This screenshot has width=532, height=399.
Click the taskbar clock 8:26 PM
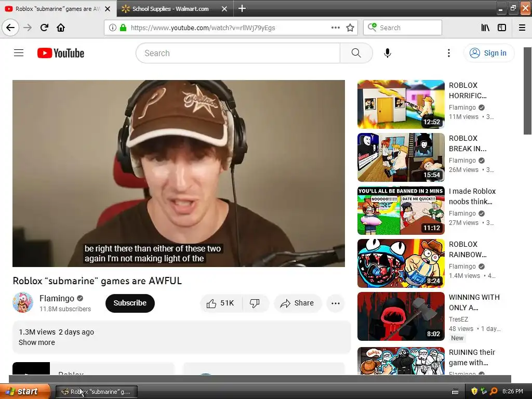[x=513, y=392]
